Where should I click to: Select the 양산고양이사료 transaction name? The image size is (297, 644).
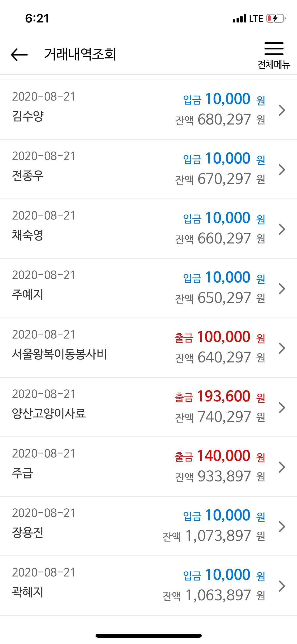point(49,413)
